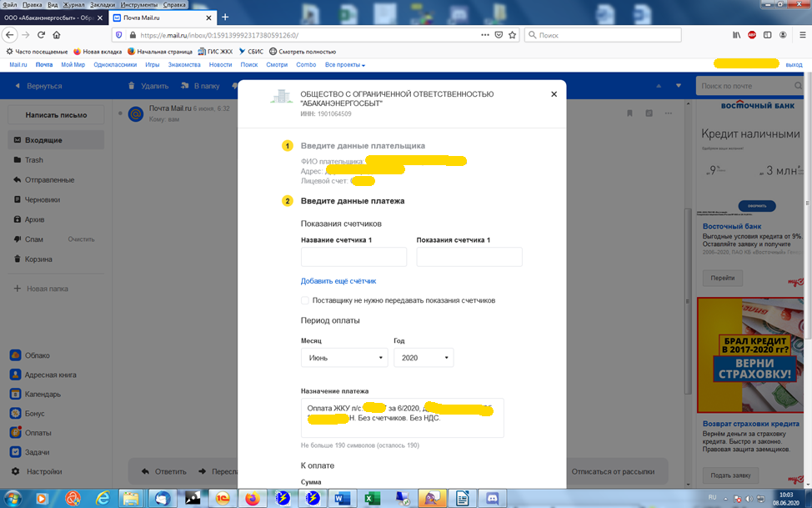The width and height of the screenshot is (812, 508).
Task: Open the Год dropdown showing 2020
Action: point(424,358)
